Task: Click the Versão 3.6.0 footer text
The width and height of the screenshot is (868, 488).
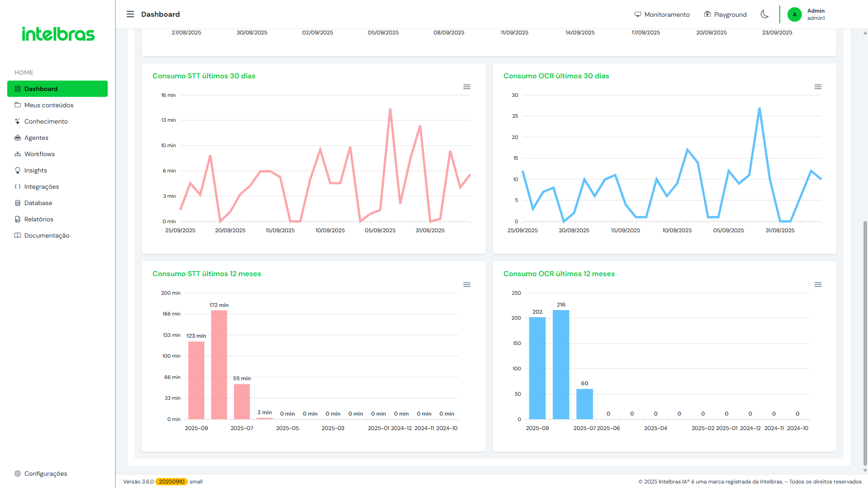Action: pos(138,482)
